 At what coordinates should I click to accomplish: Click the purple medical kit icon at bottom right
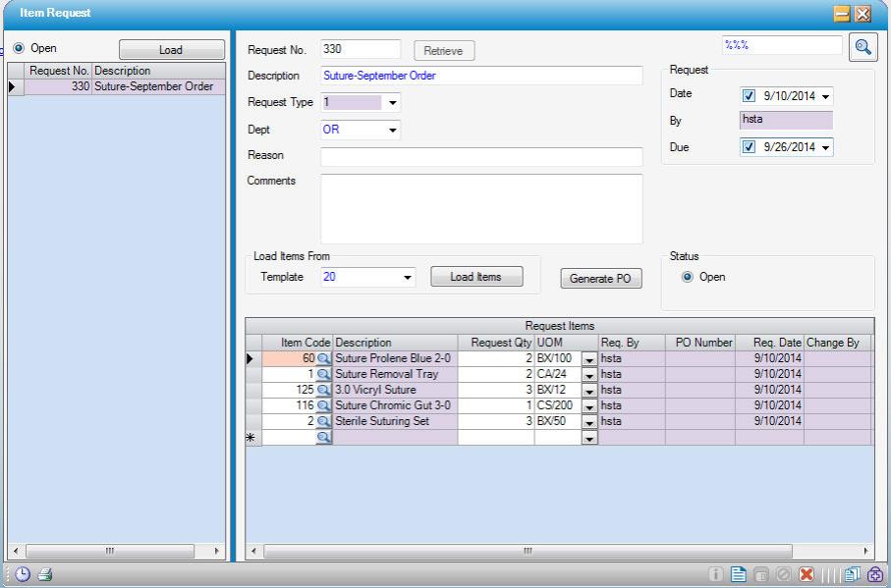[x=873, y=576]
